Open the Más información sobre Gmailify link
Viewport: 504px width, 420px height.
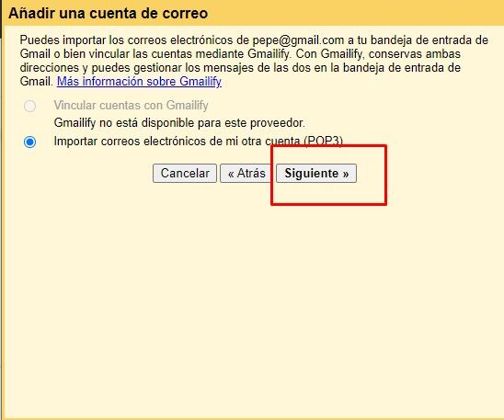(x=139, y=81)
